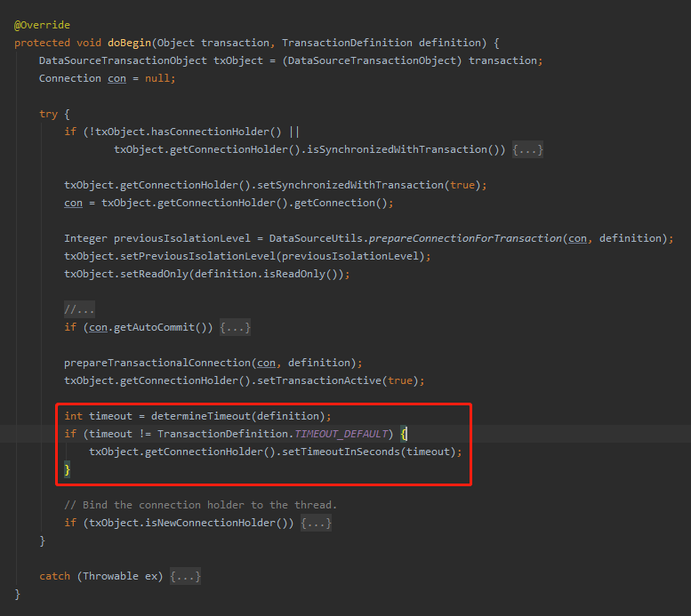This screenshot has height=616, width=691.
Task: Click setTimeoutInSeconds method call
Action: point(341,452)
